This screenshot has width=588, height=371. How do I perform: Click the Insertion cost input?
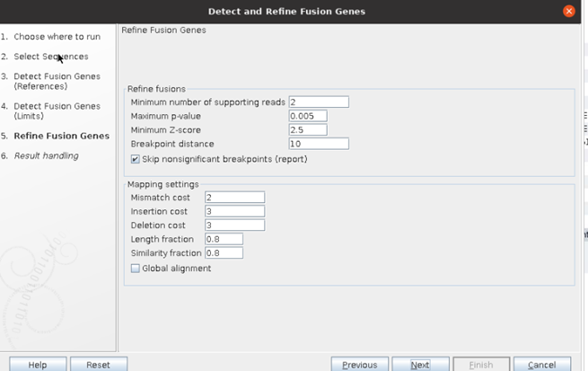[234, 211]
